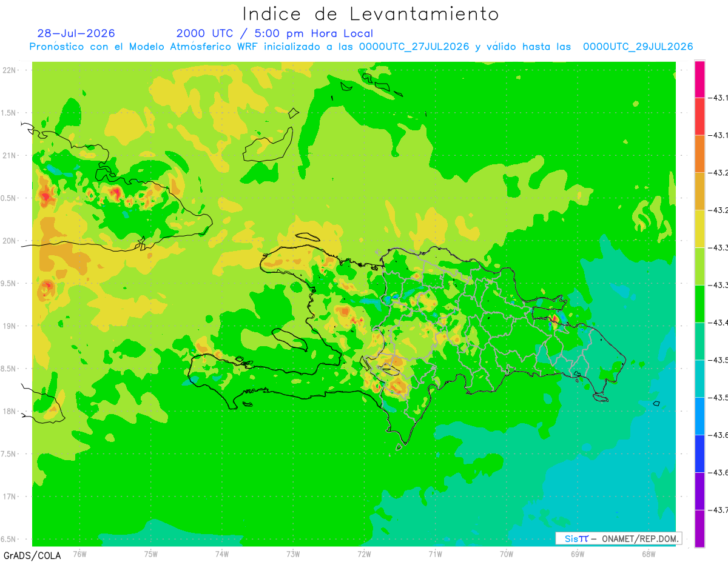Click the '18N' latitude label
This screenshot has height=562, width=728.
coord(10,411)
